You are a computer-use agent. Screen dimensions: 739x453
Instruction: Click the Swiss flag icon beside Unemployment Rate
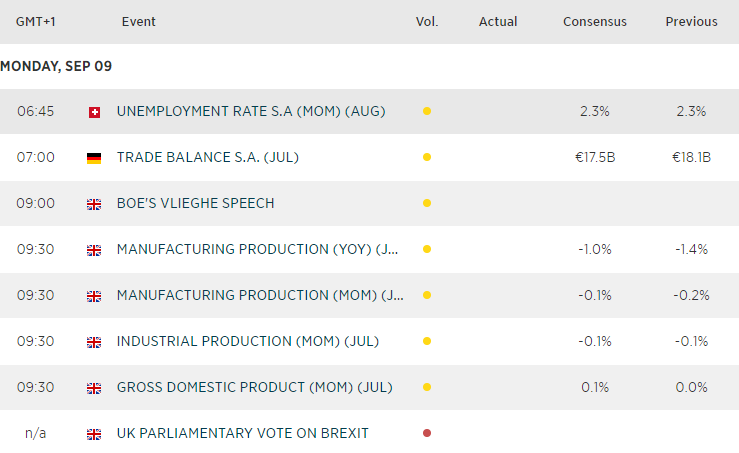click(94, 112)
